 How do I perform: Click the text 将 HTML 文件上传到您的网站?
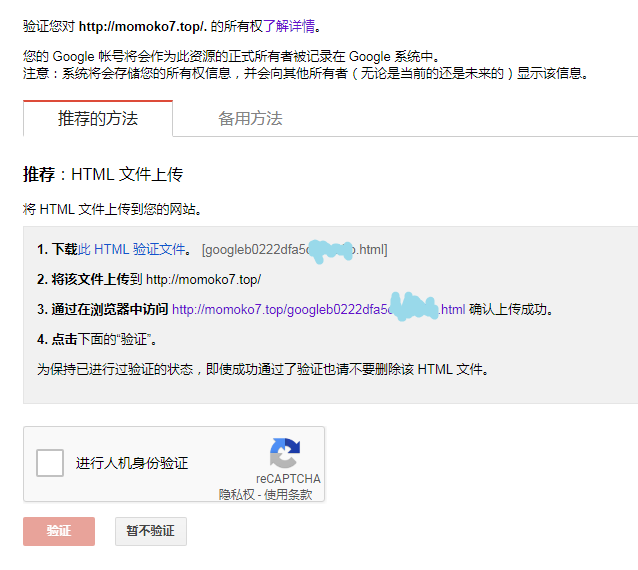112,209
